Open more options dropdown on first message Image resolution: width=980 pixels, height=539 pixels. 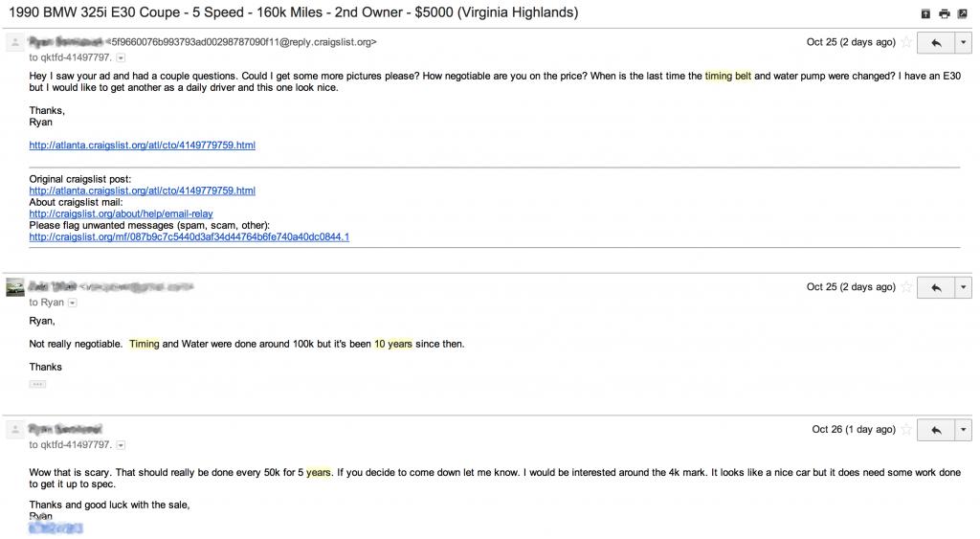963,43
